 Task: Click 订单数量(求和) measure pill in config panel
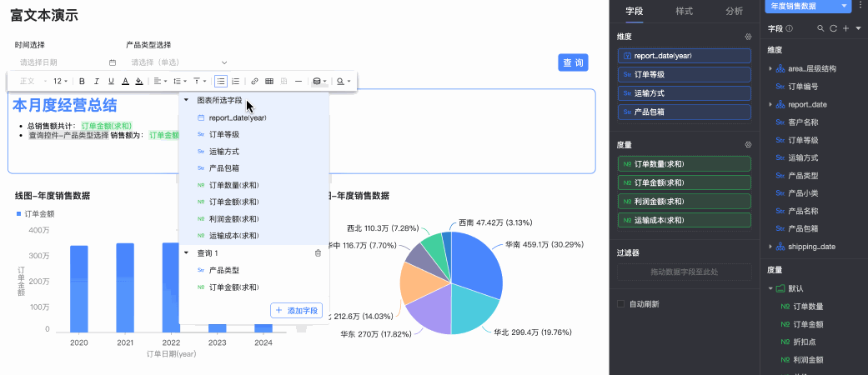tap(685, 163)
